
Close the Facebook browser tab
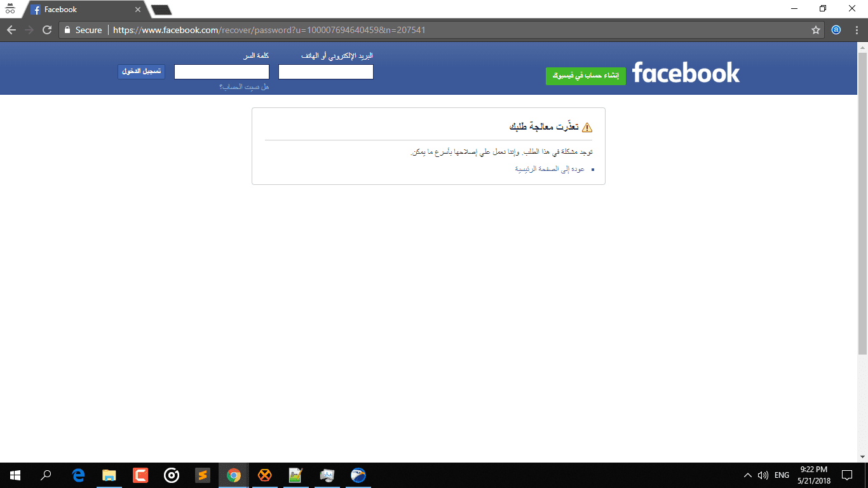point(138,10)
